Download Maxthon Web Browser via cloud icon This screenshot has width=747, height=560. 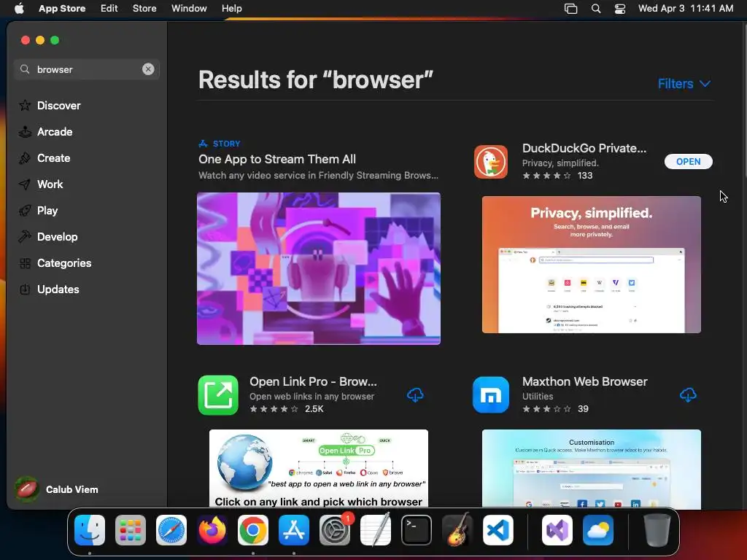tap(688, 394)
